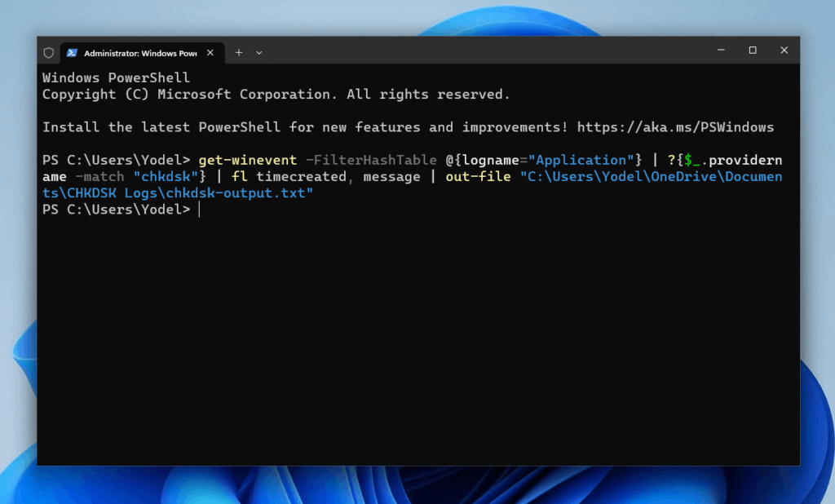Click the "Application" logname string
Screen dimensions: 835x504
point(581,160)
